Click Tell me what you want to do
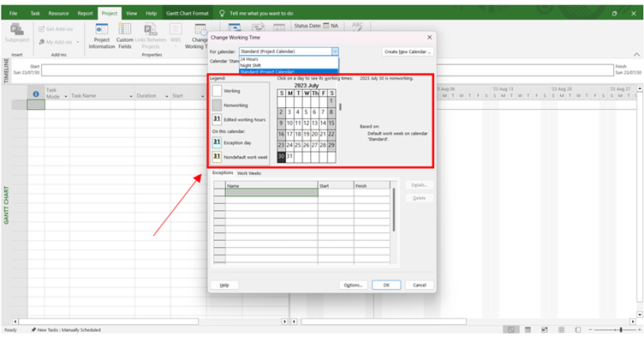This screenshot has height=337, width=644. pyautogui.click(x=261, y=13)
